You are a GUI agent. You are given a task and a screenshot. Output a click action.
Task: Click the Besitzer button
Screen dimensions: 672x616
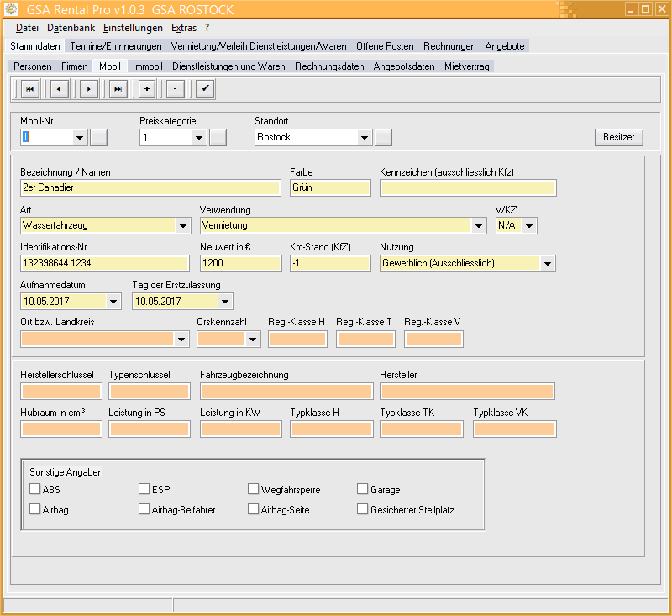pyautogui.click(x=619, y=137)
